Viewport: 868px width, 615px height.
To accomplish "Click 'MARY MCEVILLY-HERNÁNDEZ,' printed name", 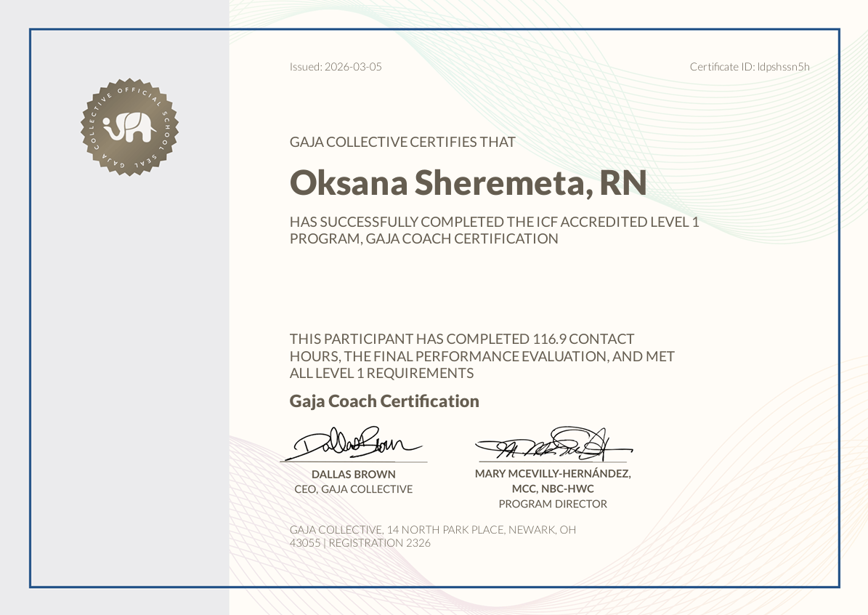I will 553,474.
